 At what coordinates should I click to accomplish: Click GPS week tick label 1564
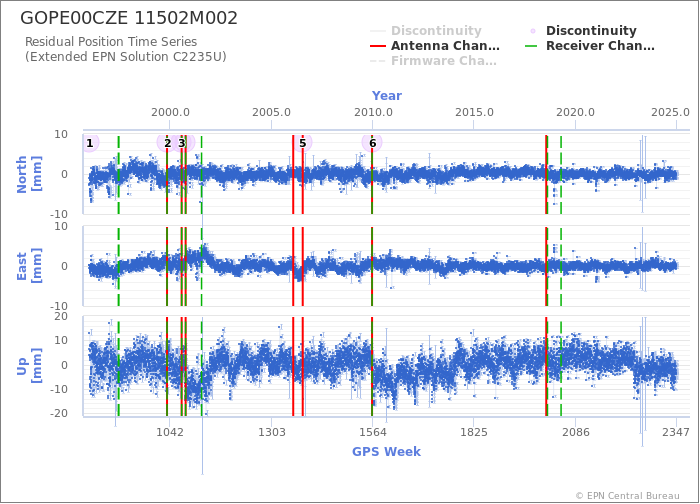pyautogui.click(x=373, y=432)
